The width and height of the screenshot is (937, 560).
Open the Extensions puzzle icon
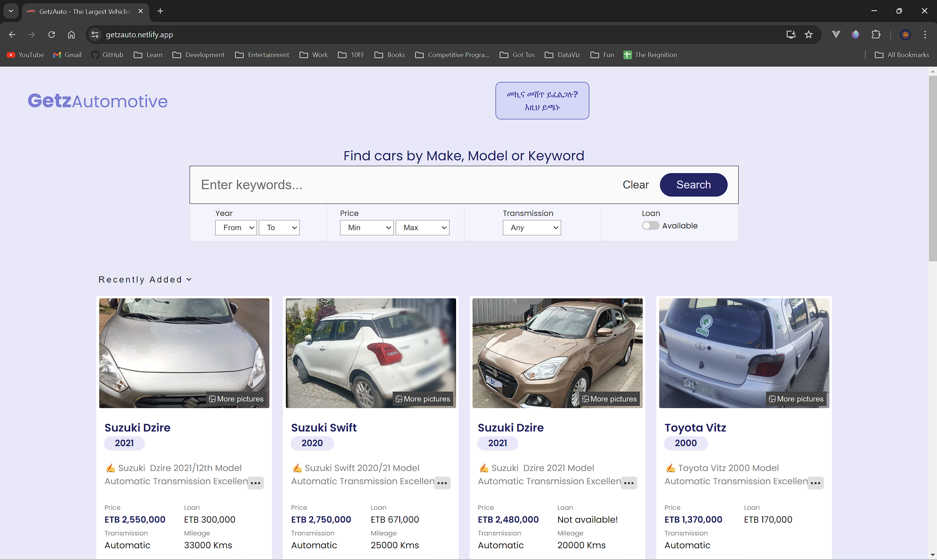pos(876,35)
